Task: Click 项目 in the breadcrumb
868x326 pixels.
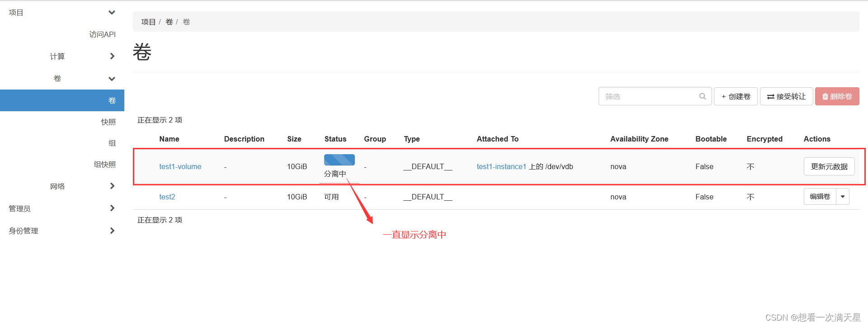Action: [x=148, y=22]
